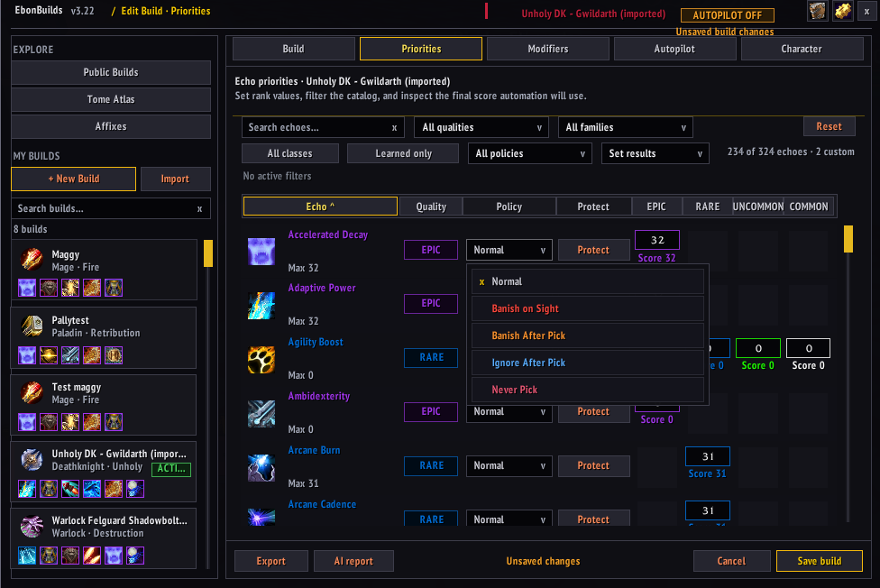Open the All qualities dropdown
The width and height of the screenshot is (880, 588).
point(481,127)
